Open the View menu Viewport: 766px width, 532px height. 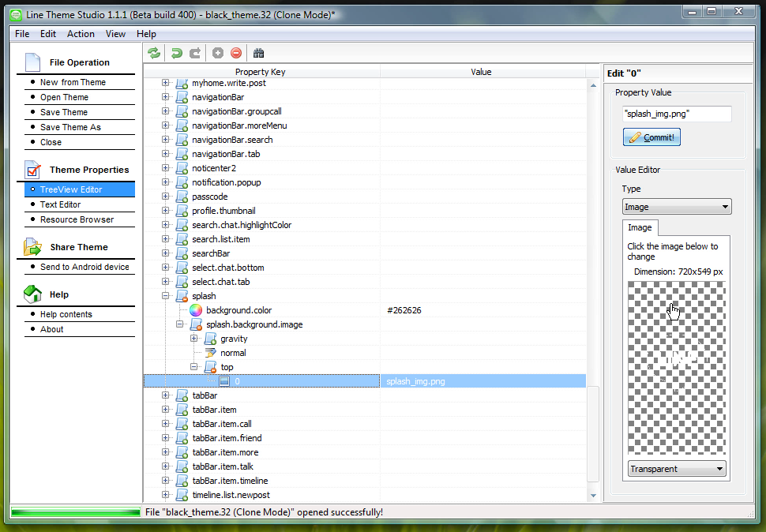[116, 34]
